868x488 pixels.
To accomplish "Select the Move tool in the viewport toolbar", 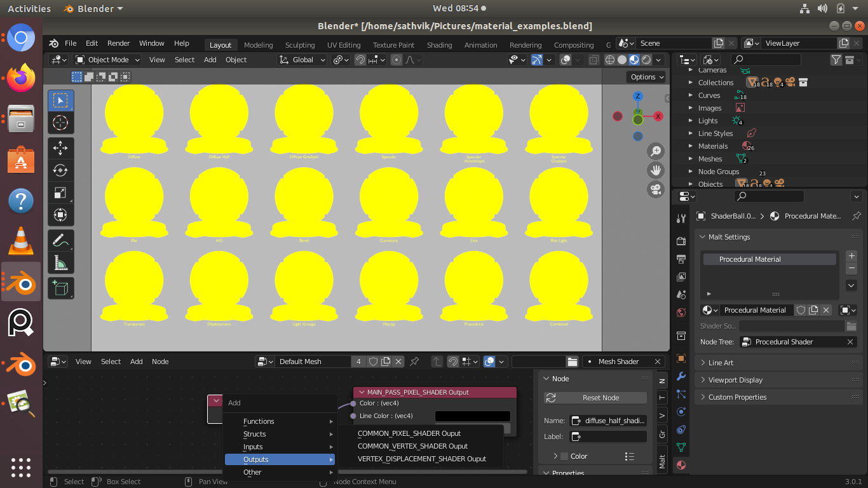I will [x=61, y=148].
